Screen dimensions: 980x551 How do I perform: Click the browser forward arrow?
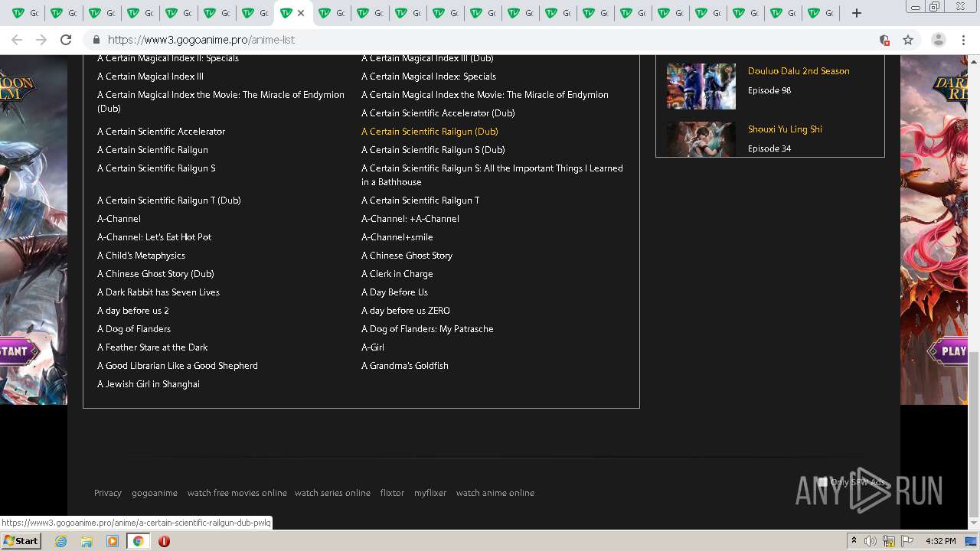(x=41, y=40)
